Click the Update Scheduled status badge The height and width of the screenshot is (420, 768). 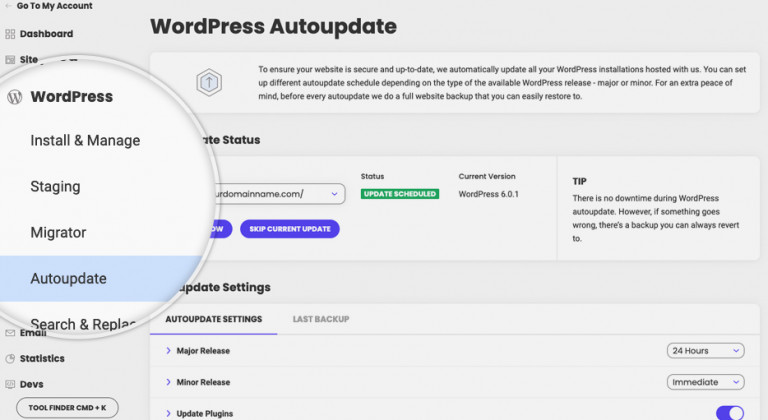[x=400, y=194]
